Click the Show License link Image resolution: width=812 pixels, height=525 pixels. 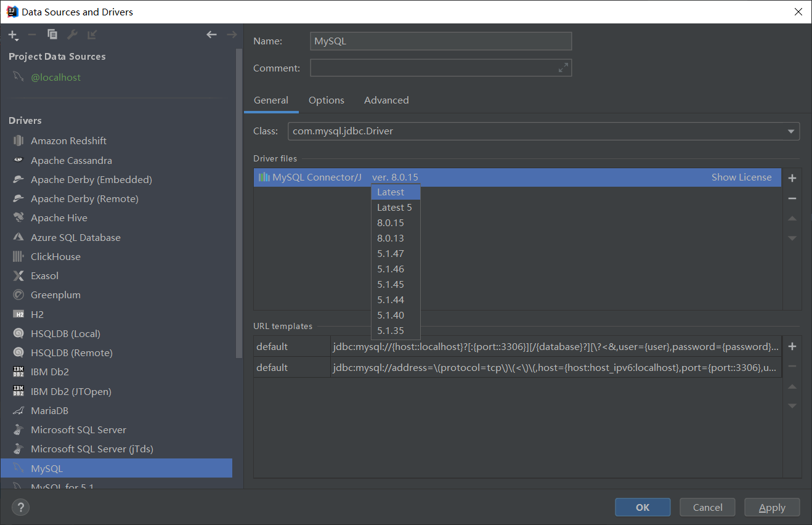click(x=741, y=177)
